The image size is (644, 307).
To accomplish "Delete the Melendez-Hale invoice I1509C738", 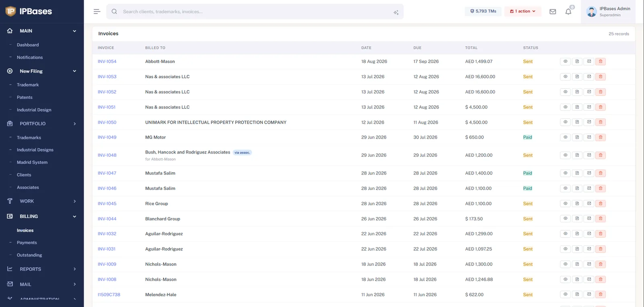I will (601, 295).
